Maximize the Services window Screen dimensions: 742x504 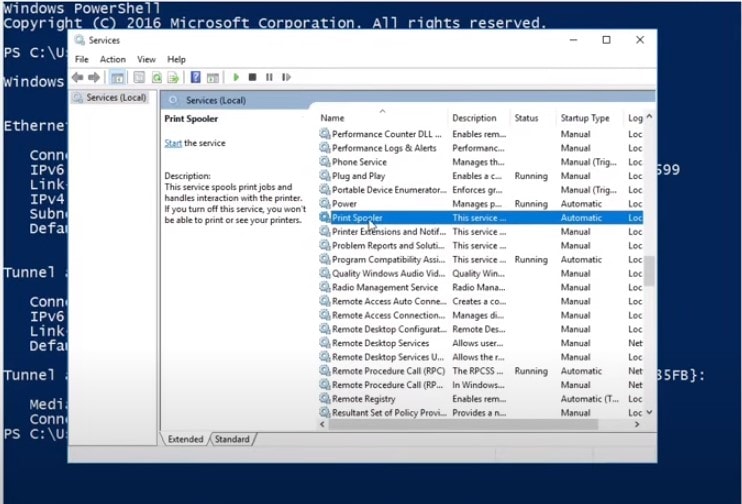(606, 40)
